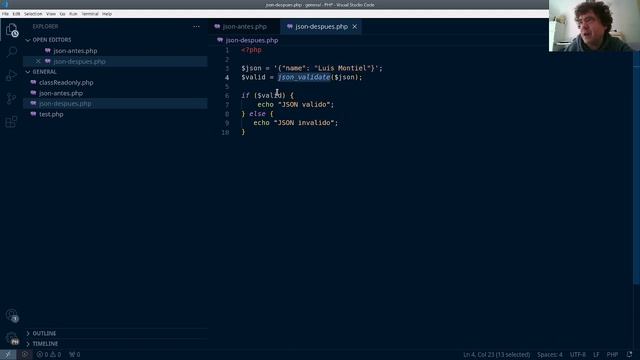The width and height of the screenshot is (640, 360).
Task: Open json-antes.php in Open Editors
Action: click(75, 51)
